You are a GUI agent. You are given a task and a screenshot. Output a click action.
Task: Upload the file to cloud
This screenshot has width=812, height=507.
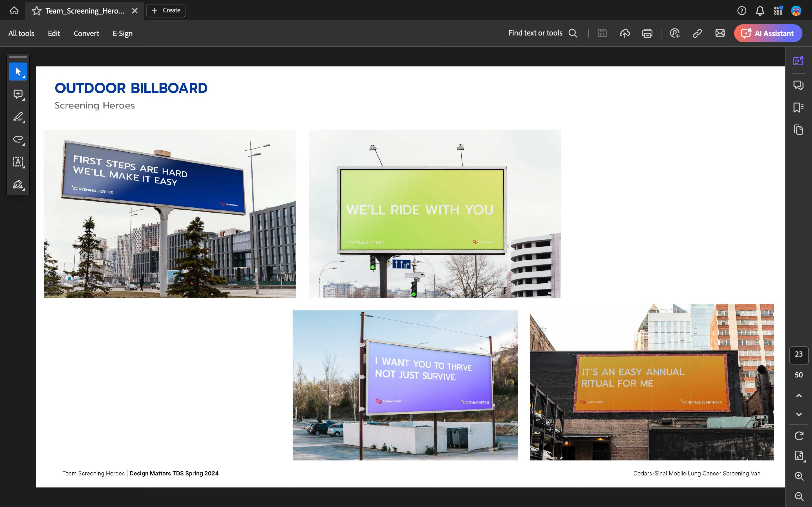[x=625, y=33]
